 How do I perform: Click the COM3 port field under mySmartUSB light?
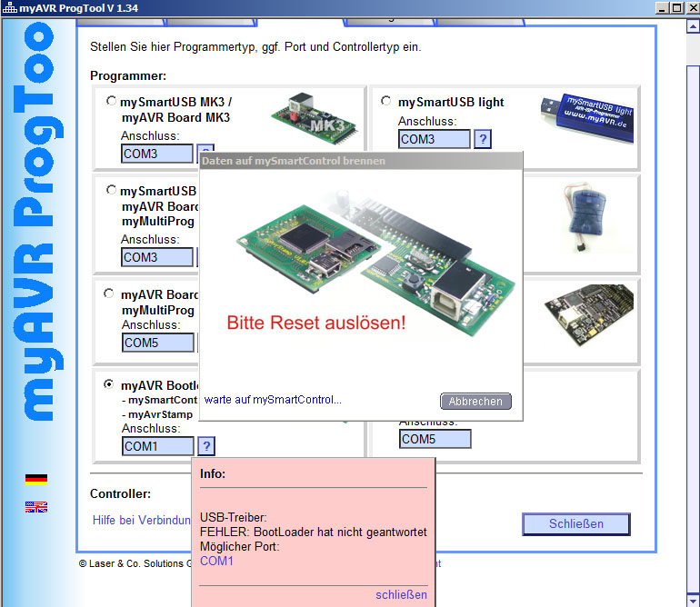pyautogui.click(x=435, y=139)
